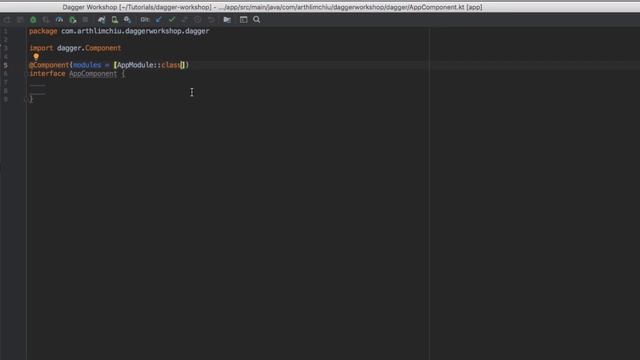Click the greyed first icon in toolbar
Viewport: 640px width, 360px height.
pyautogui.click(x=7, y=20)
